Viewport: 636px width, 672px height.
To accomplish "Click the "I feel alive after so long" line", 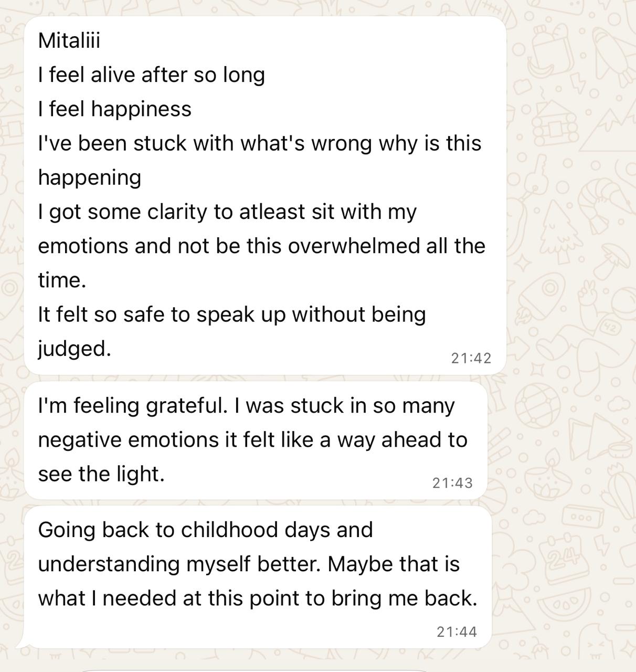I will 151,75.
